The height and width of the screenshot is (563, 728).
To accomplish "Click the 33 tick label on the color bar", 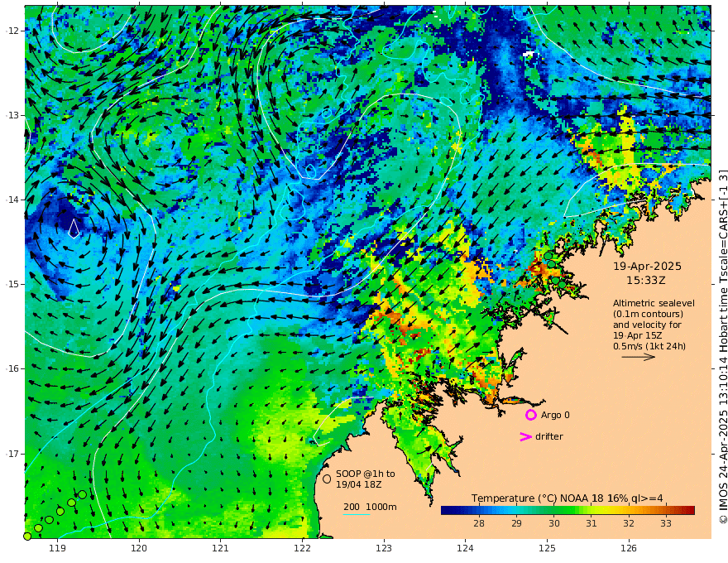I will coord(666,523).
